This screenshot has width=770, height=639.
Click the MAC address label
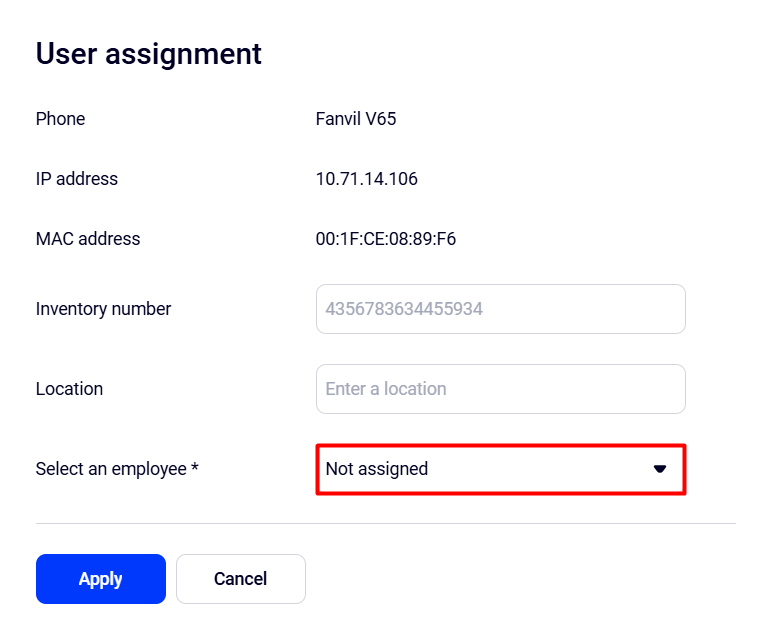(x=88, y=239)
